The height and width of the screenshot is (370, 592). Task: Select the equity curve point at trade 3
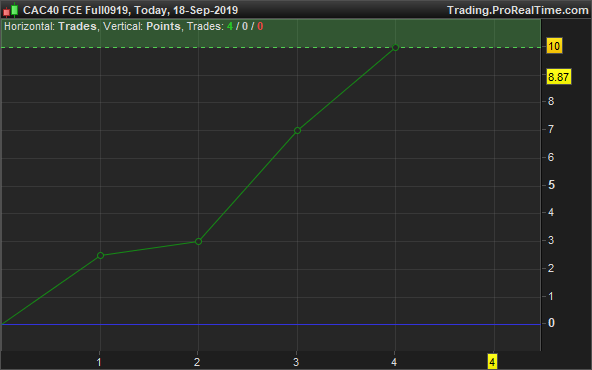[297, 131]
